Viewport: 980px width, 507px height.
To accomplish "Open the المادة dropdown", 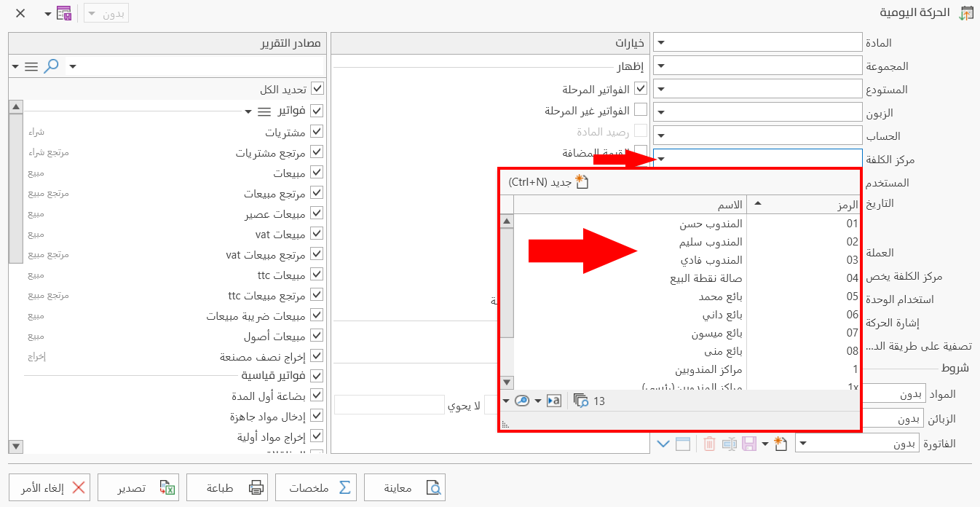I will point(660,42).
